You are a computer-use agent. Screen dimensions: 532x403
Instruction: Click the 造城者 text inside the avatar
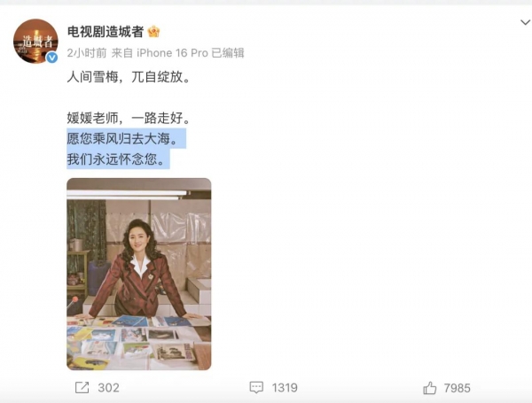pos(37,42)
